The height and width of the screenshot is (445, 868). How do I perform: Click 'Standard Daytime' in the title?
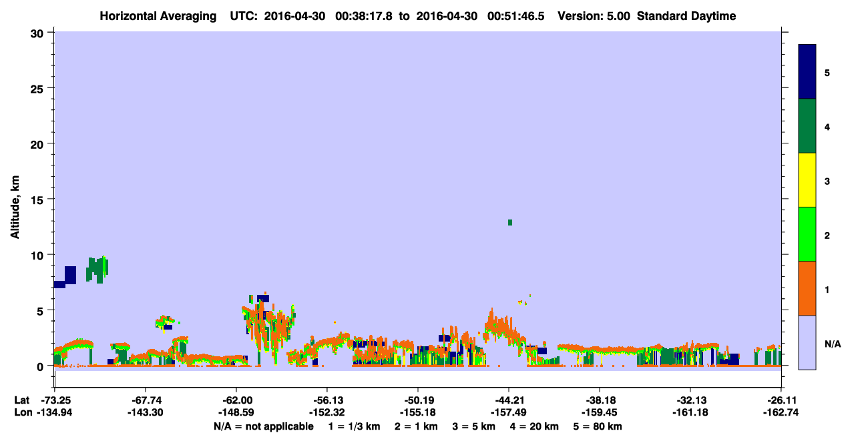click(x=686, y=16)
